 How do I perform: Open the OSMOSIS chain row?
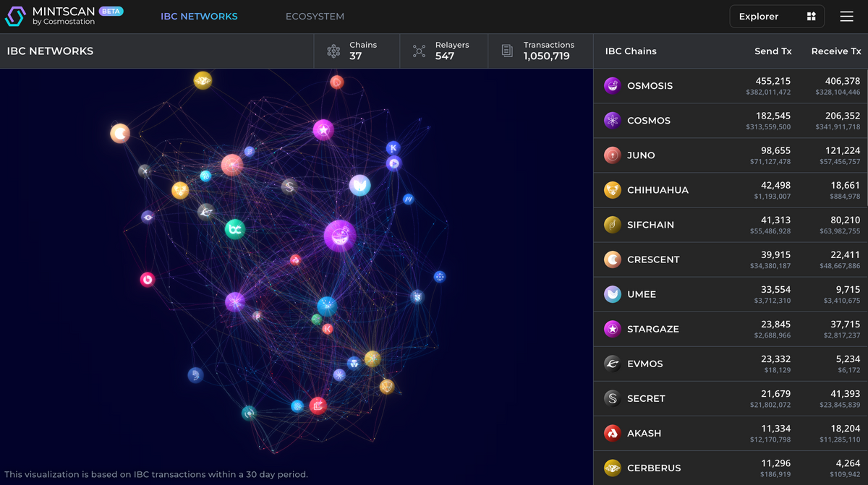(731, 86)
